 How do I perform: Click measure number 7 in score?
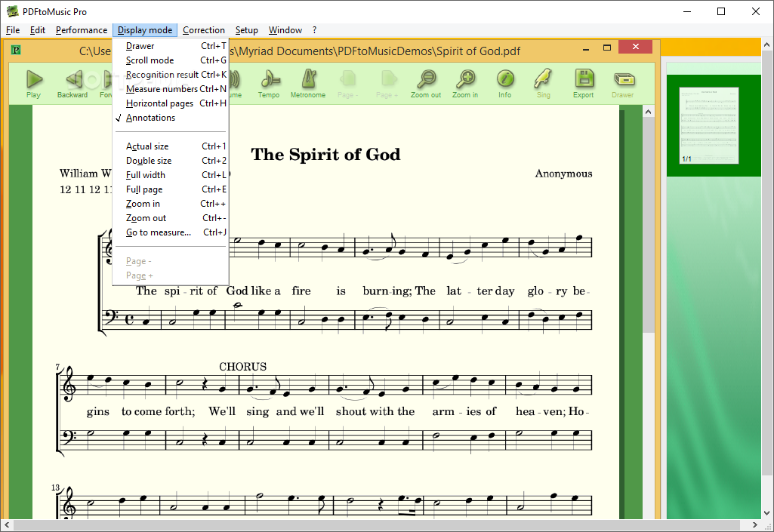point(57,367)
